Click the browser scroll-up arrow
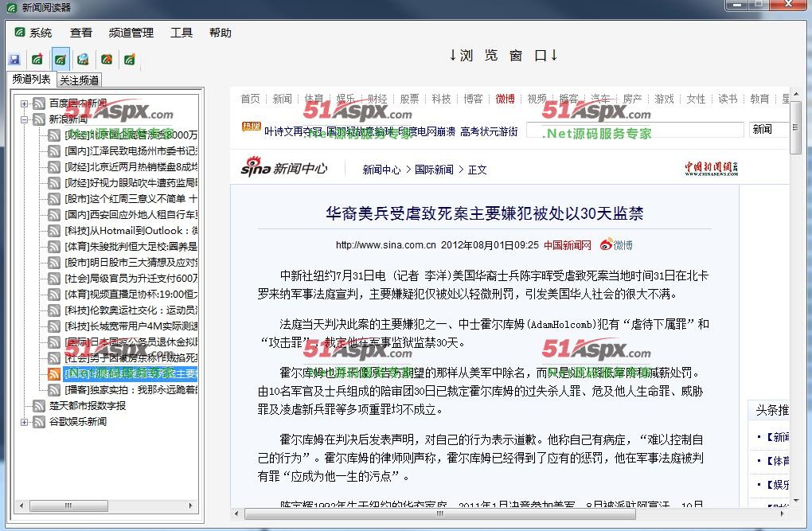The width and height of the screenshot is (812, 531). [796, 94]
